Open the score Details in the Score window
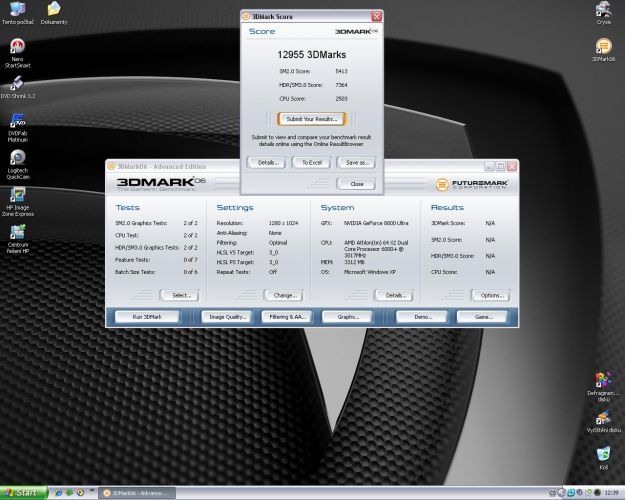The width and height of the screenshot is (625, 500). click(266, 163)
